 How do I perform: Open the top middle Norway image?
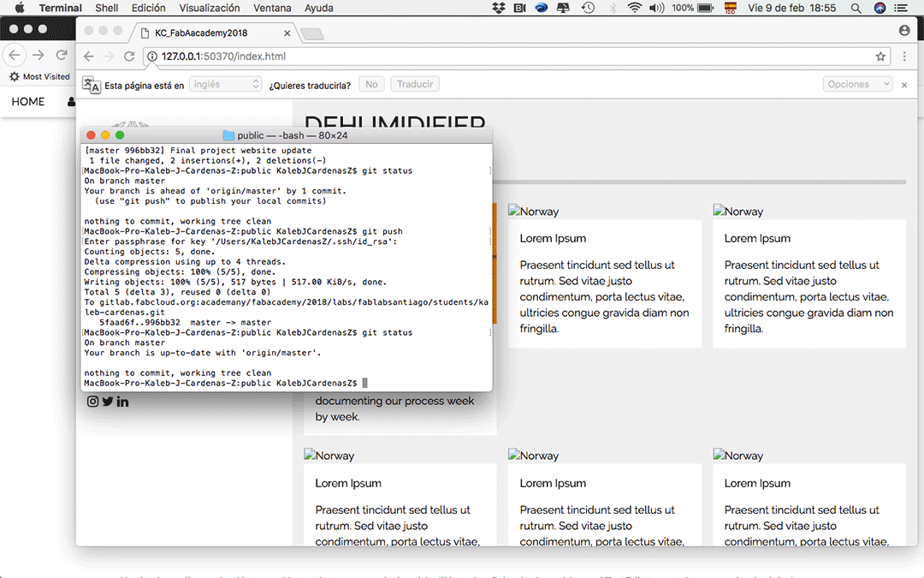(533, 212)
